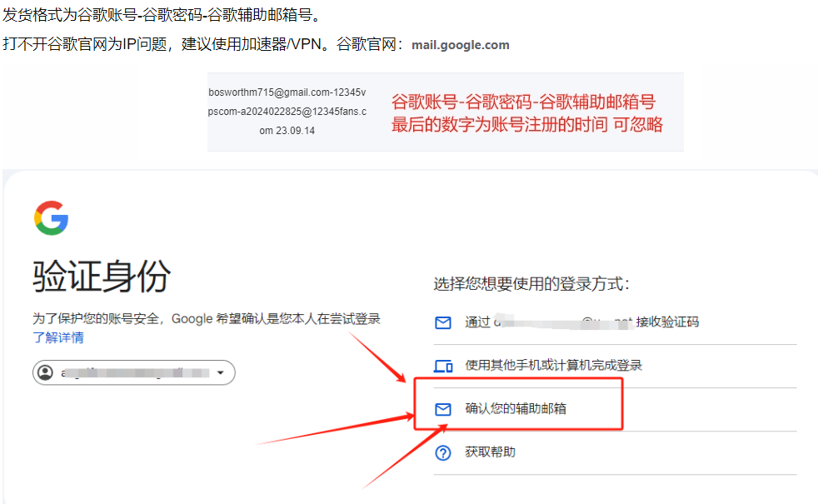Click the 发货格式为谷歌账号 instruction line
Image resolution: width=818 pixels, height=504 pixels.
[x=162, y=15]
